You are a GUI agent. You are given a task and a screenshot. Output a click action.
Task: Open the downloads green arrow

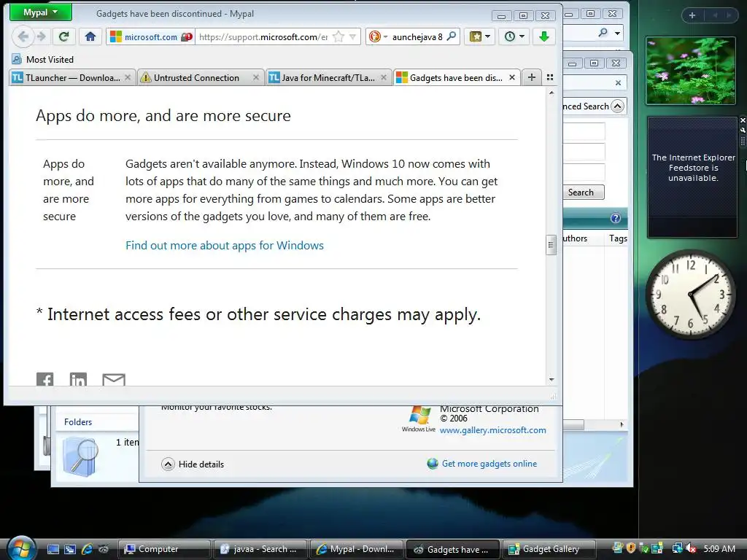coord(544,36)
